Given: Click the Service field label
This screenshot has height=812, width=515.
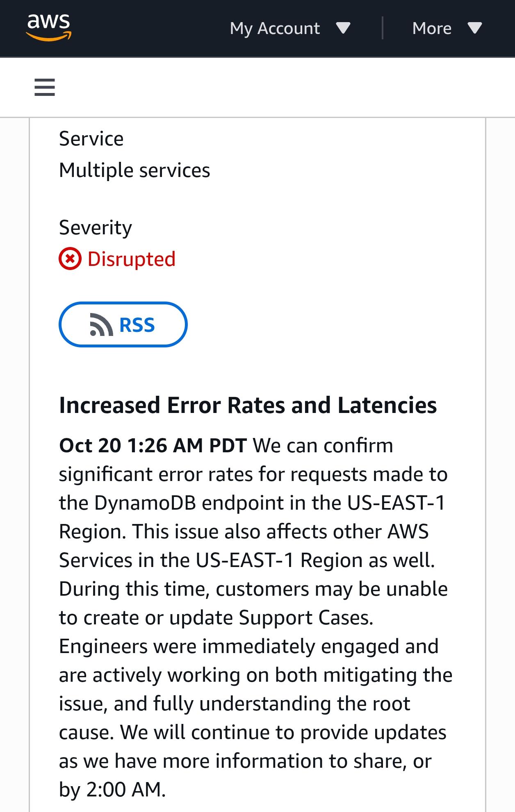Looking at the screenshot, I should (91, 138).
